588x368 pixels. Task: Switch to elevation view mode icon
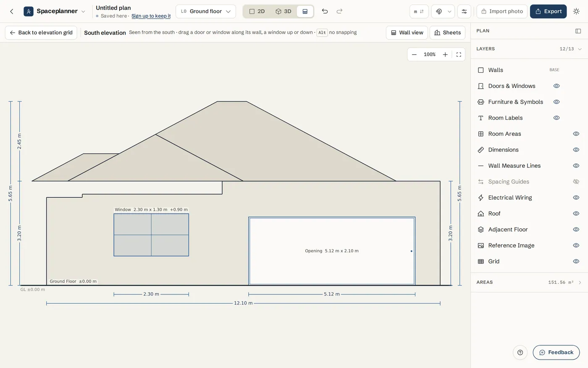tap(305, 11)
